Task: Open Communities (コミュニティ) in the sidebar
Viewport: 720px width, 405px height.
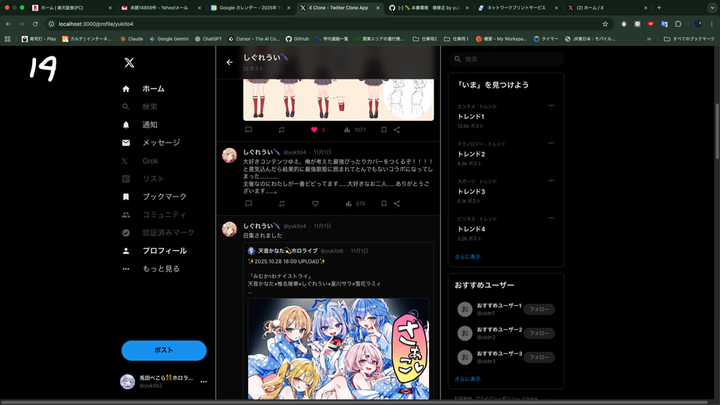Action: tap(154, 214)
